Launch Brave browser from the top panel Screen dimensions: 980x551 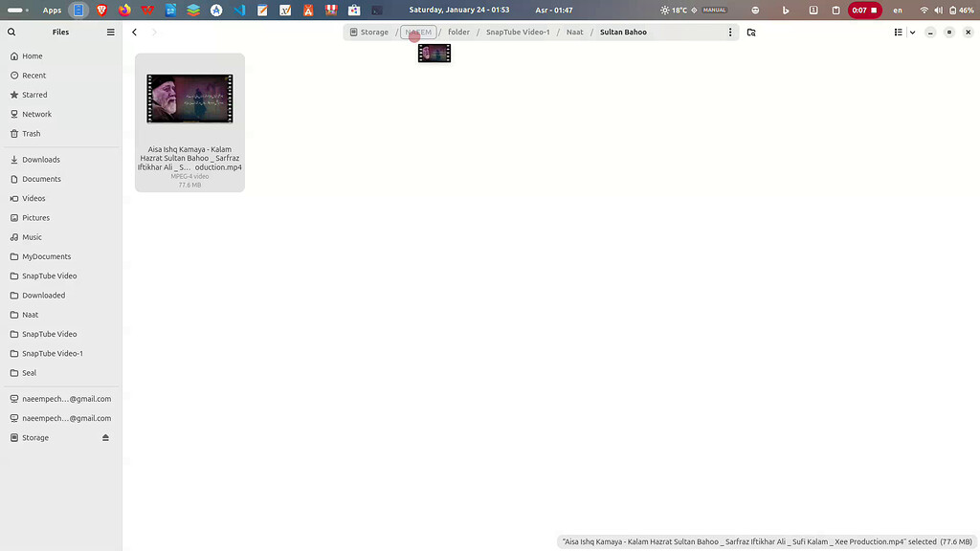101,10
